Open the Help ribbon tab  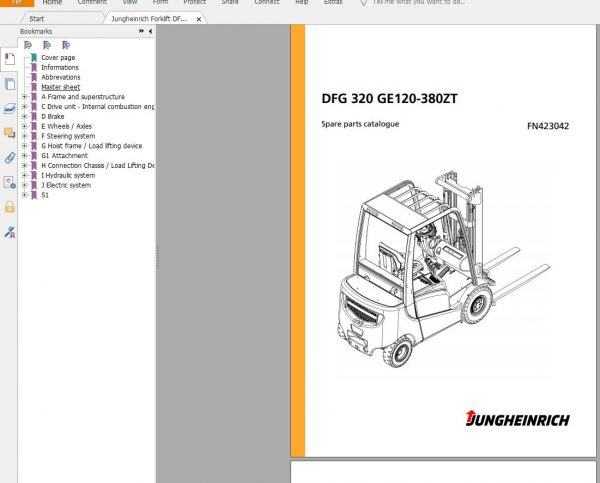point(302,2)
